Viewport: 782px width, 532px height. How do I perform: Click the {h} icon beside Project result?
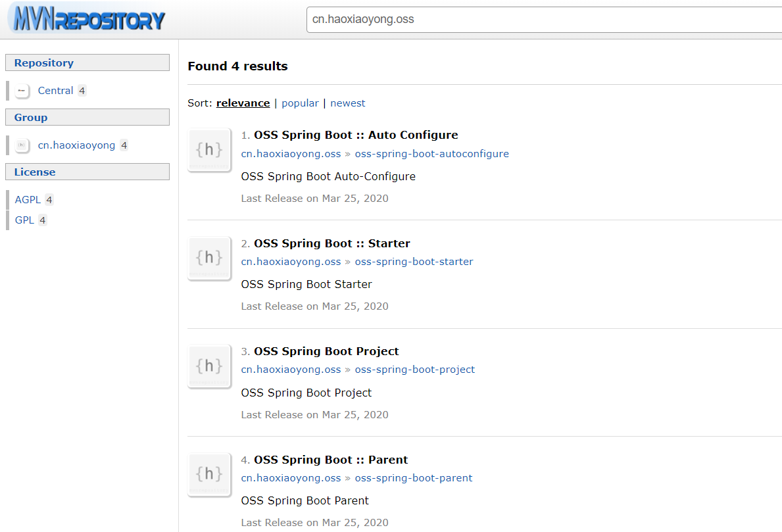[x=209, y=366]
